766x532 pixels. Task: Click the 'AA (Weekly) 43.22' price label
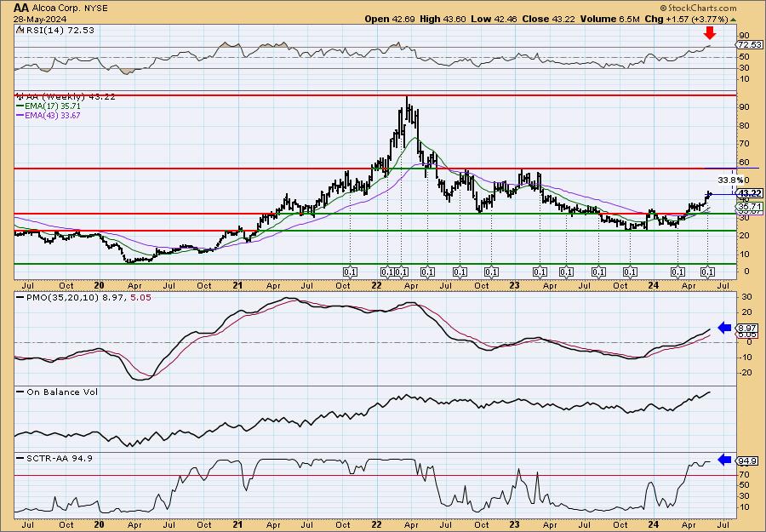pyautogui.click(x=70, y=97)
